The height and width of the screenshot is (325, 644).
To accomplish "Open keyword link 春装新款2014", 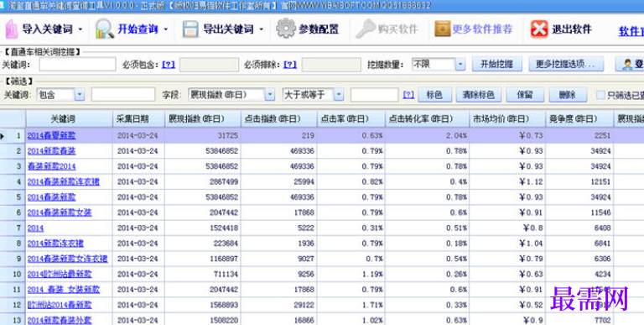I will point(51,166).
